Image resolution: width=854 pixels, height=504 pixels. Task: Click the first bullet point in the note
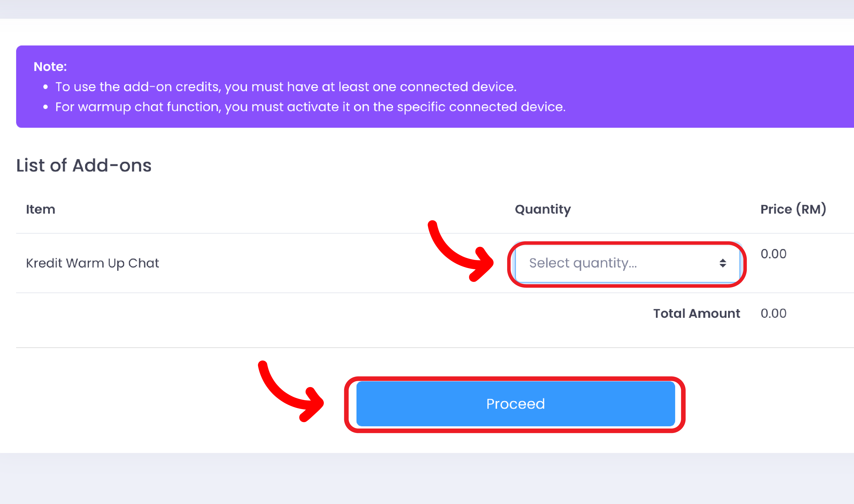tap(45, 87)
